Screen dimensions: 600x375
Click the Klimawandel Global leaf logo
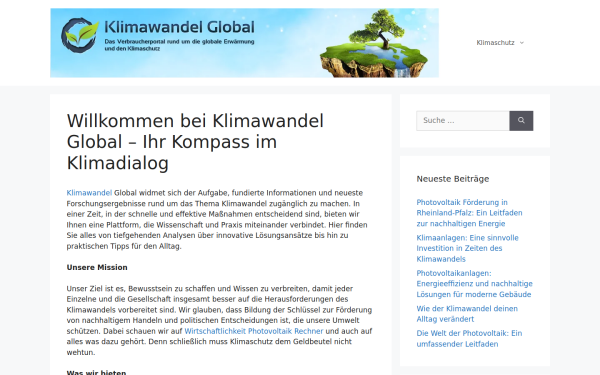(x=80, y=35)
